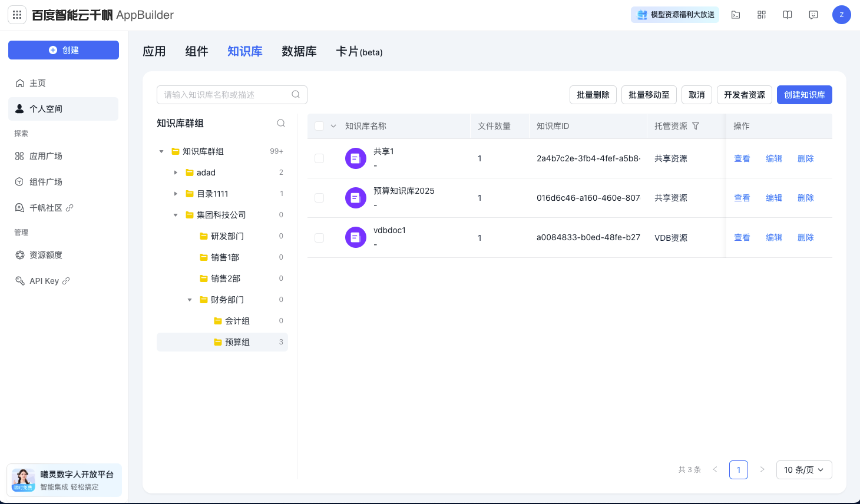The width and height of the screenshot is (860, 504).
Task: Go to page 1 in pagination
Action: (739, 470)
